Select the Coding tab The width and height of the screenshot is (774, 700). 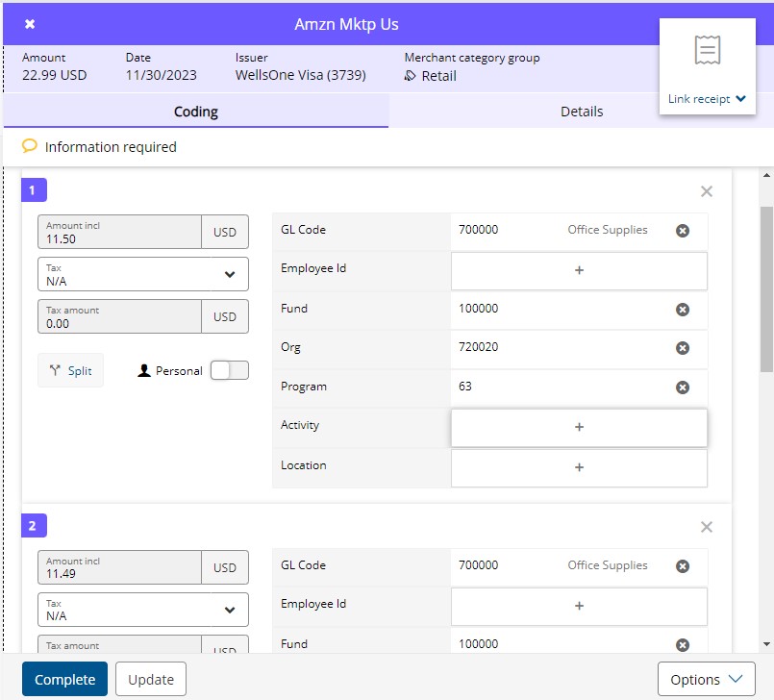[195, 112]
